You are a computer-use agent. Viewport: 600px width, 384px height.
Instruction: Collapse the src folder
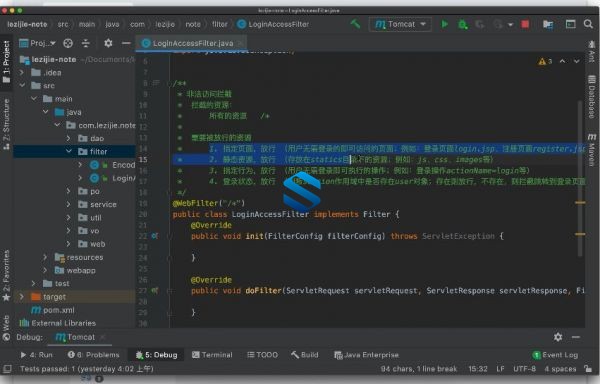pos(22,85)
